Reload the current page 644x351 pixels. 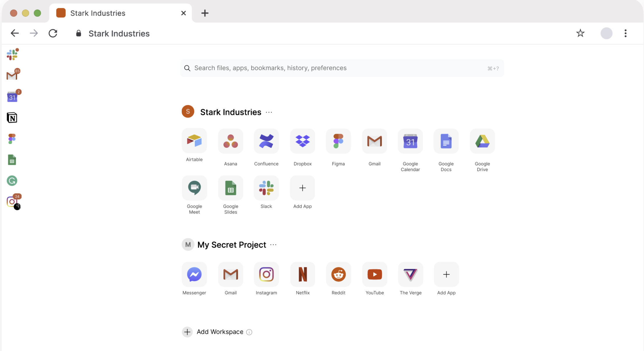tap(53, 33)
